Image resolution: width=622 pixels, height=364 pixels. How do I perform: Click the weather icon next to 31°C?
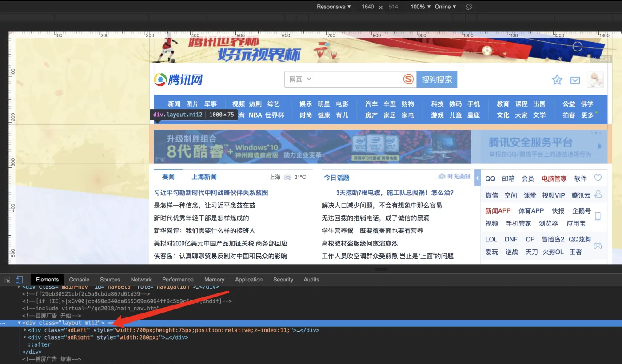[x=287, y=177]
